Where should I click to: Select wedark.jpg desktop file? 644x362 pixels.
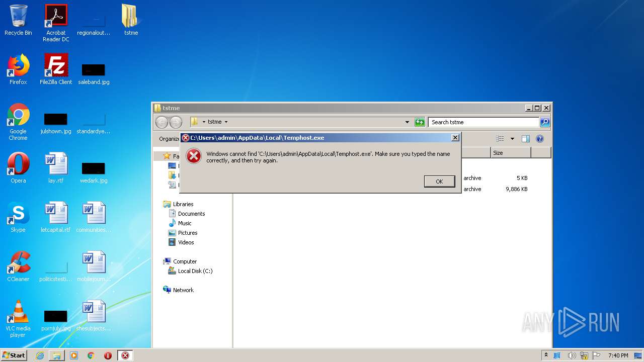(x=94, y=172)
